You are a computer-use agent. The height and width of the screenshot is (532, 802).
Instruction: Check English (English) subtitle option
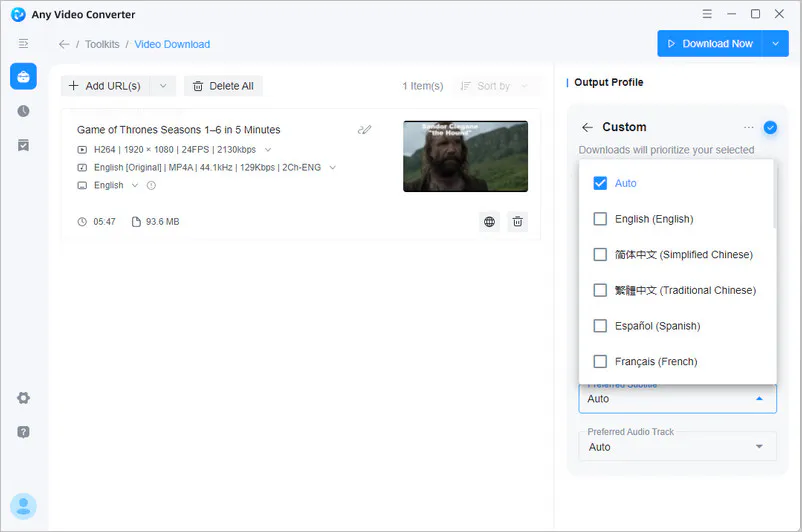600,219
